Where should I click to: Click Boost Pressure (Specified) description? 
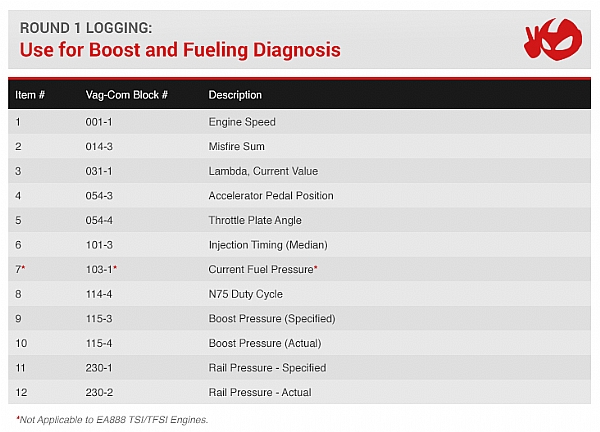point(272,319)
